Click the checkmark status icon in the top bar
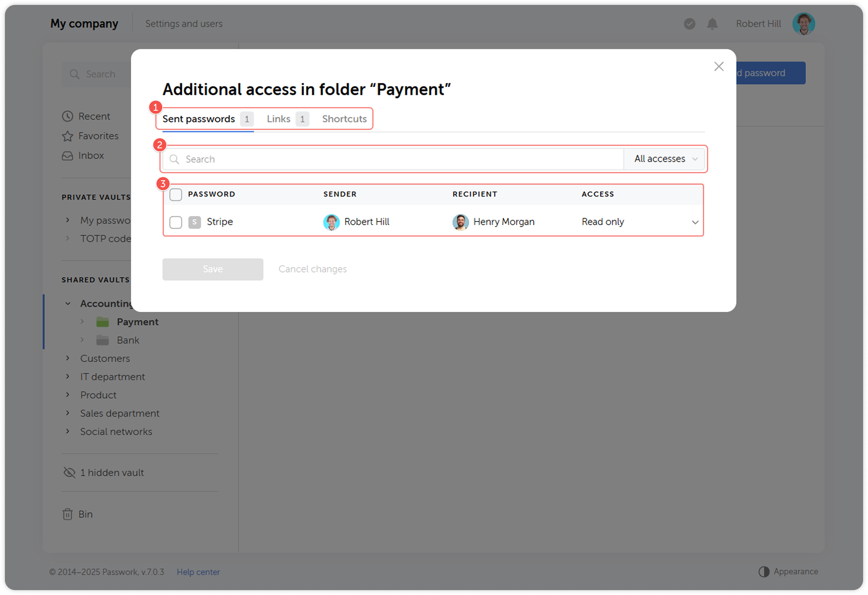 point(689,24)
